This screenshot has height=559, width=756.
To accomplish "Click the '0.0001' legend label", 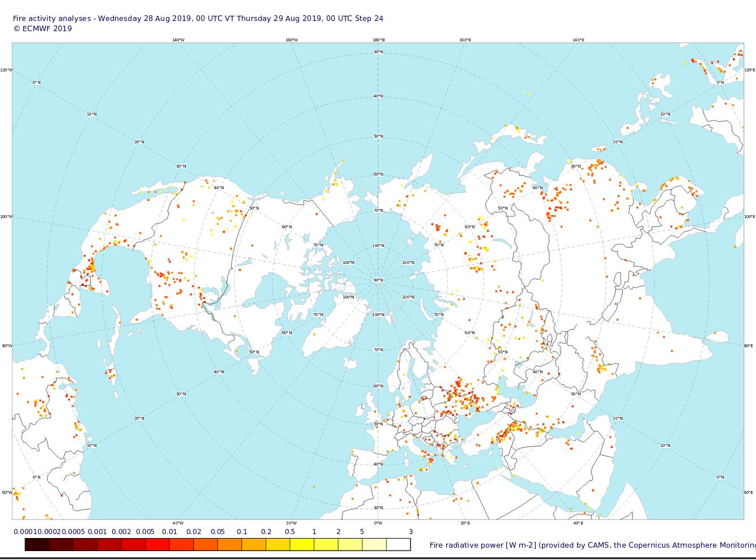I will click(x=25, y=532).
